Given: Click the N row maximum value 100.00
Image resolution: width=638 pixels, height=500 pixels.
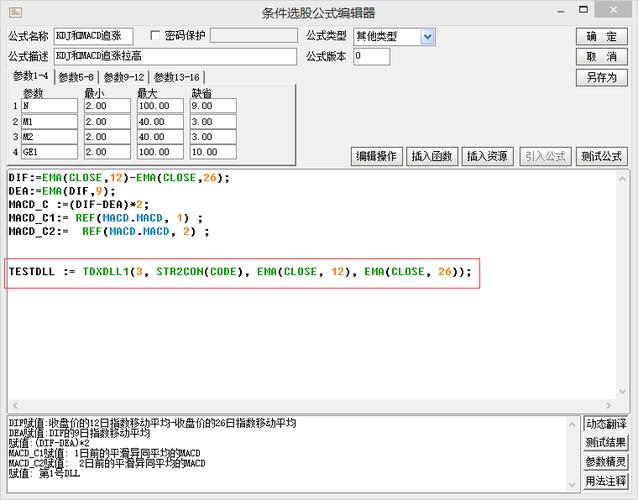Looking at the screenshot, I should pos(160,106).
